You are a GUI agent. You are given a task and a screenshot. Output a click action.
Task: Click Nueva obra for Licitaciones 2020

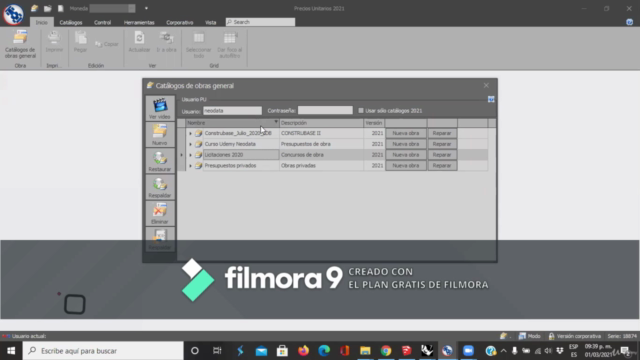pyautogui.click(x=406, y=155)
